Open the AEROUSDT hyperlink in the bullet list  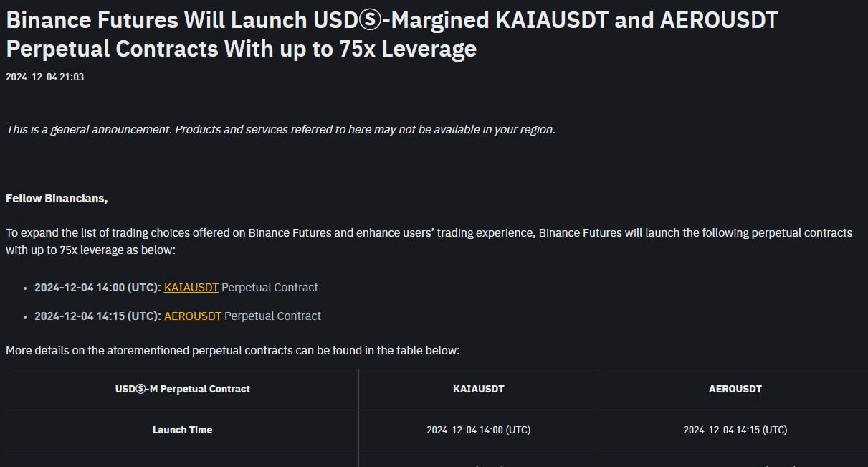point(193,316)
